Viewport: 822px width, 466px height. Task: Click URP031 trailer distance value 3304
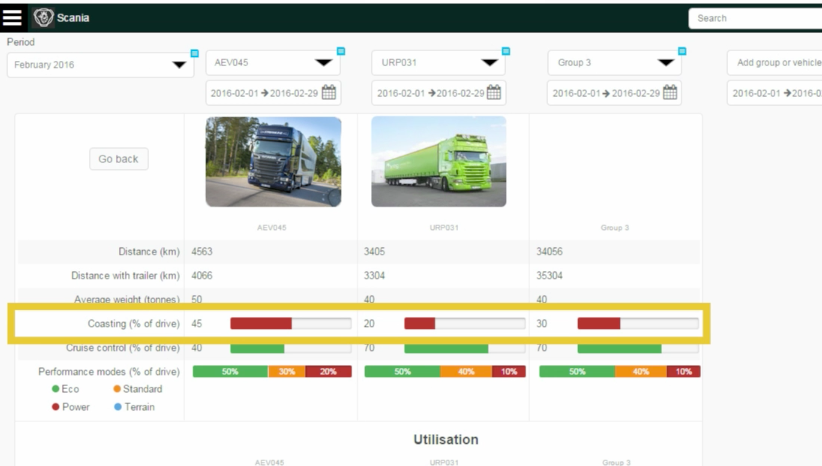(374, 276)
